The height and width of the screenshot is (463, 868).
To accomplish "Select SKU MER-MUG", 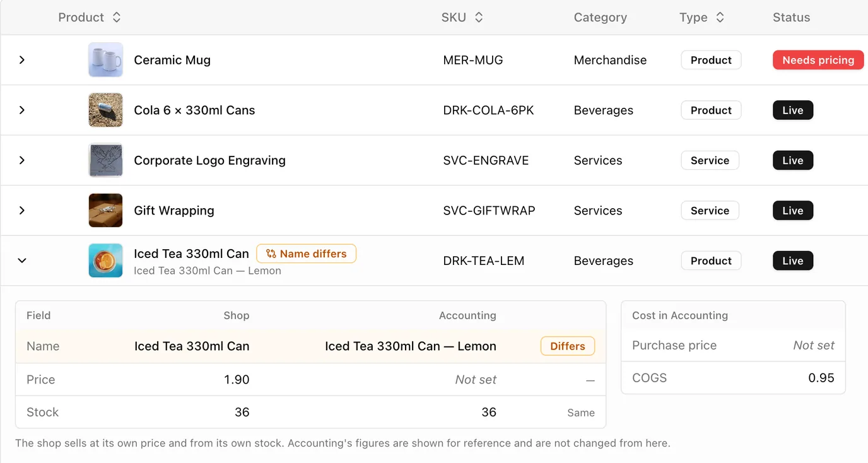I will 473,60.
